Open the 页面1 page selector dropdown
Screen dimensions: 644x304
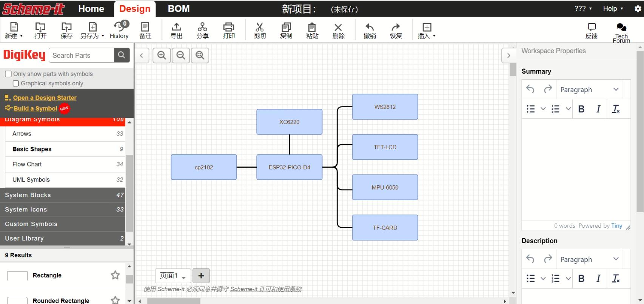(x=173, y=276)
